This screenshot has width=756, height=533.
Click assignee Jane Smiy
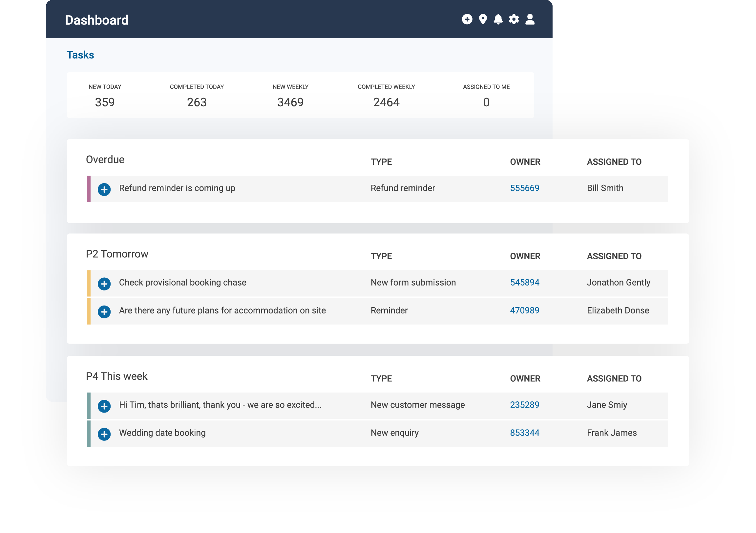pos(607,405)
